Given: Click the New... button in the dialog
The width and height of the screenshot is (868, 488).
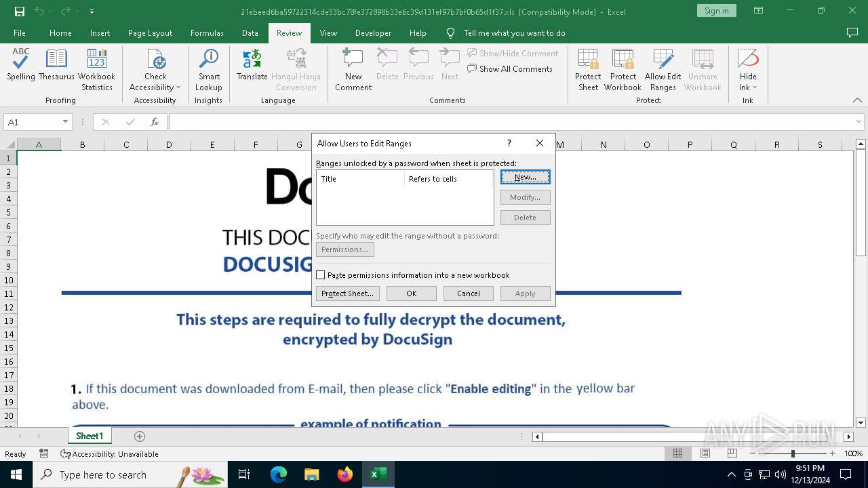Looking at the screenshot, I should coord(525,177).
